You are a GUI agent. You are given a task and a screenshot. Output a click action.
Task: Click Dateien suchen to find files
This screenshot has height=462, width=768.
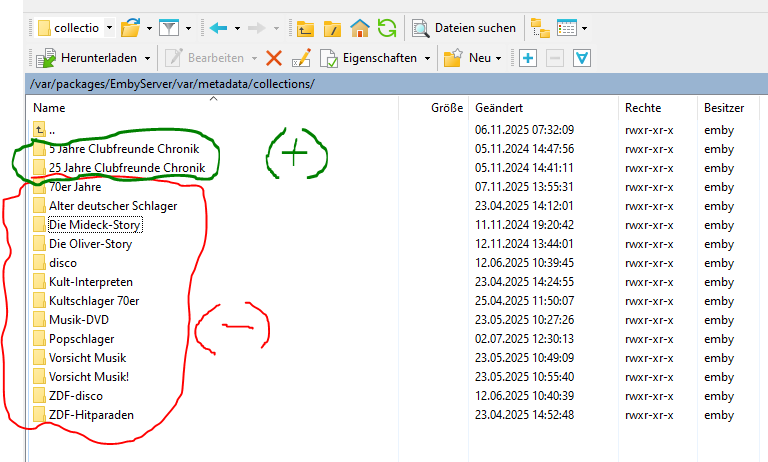click(464, 28)
